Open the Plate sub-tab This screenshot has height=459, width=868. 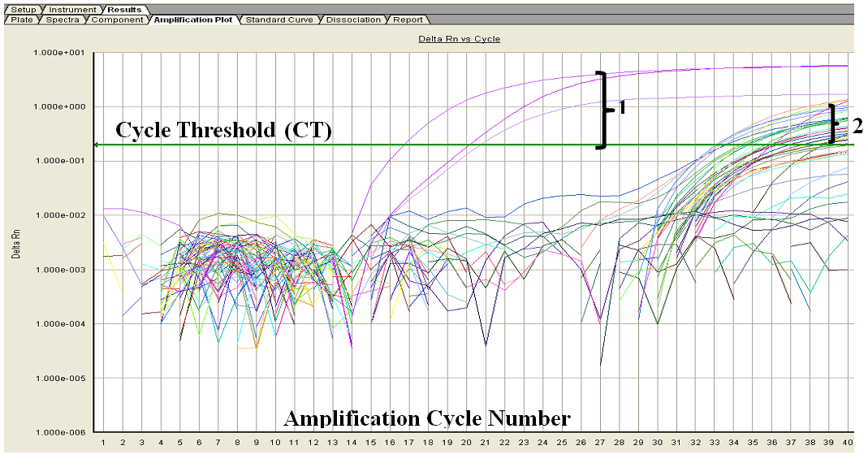22,19
